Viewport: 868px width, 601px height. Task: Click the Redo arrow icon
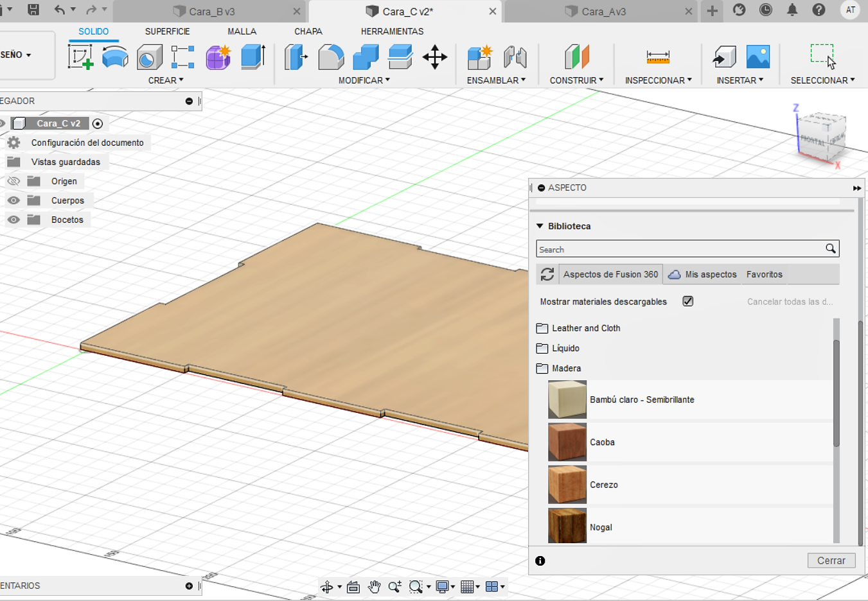coord(91,10)
